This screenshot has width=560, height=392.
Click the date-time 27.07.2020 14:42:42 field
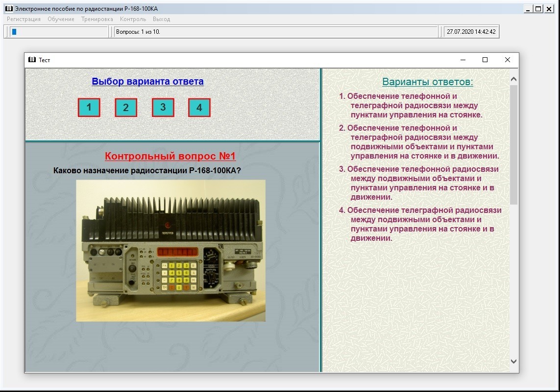pos(471,32)
